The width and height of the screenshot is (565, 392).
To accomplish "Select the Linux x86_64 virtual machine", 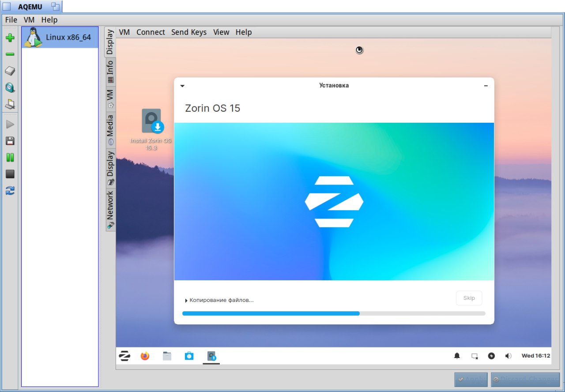I will click(60, 38).
